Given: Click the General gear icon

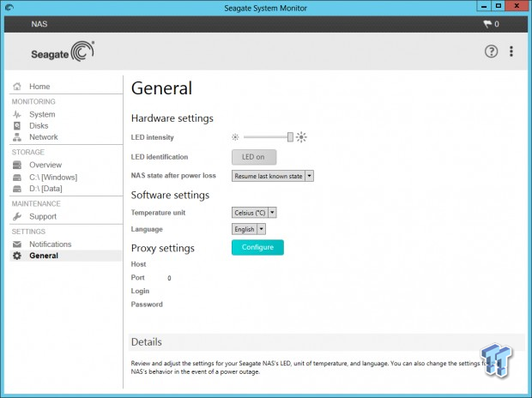Looking at the screenshot, I should pyautogui.click(x=17, y=256).
